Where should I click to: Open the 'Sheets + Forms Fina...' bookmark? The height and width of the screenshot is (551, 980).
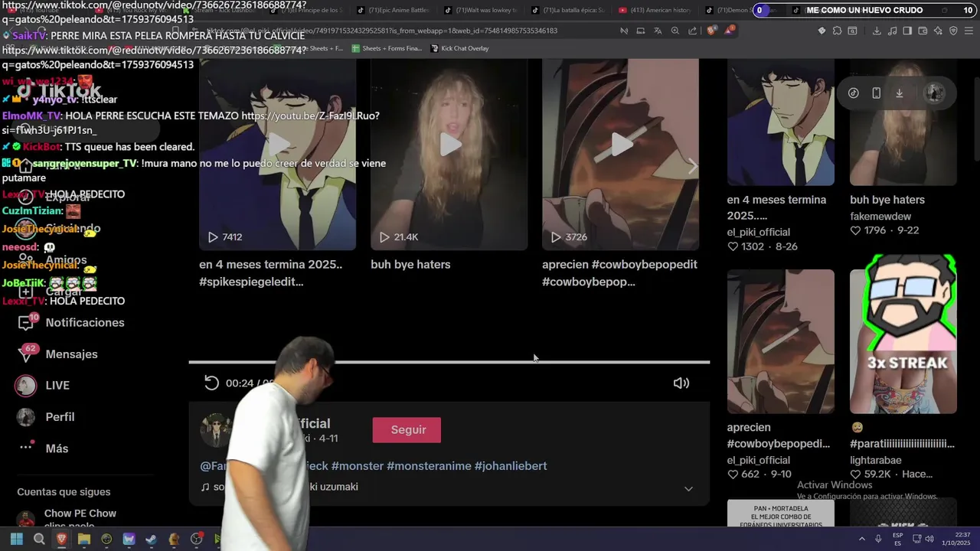387,48
